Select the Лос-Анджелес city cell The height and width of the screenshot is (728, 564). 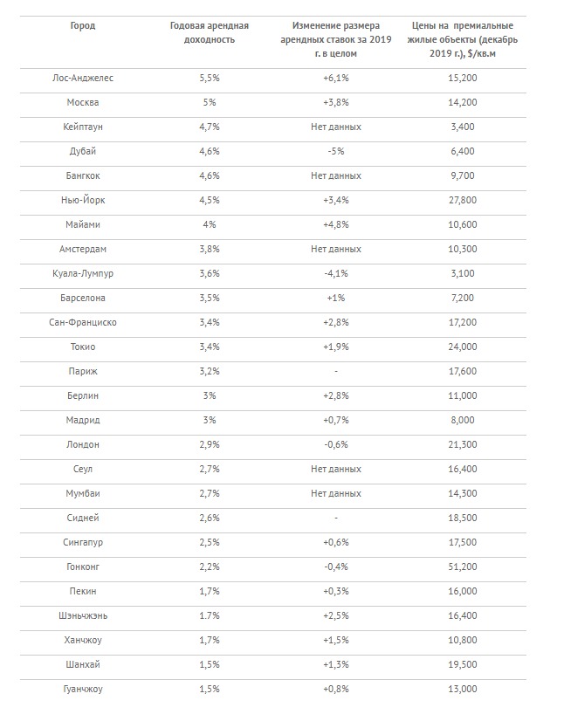pyautogui.click(x=83, y=78)
